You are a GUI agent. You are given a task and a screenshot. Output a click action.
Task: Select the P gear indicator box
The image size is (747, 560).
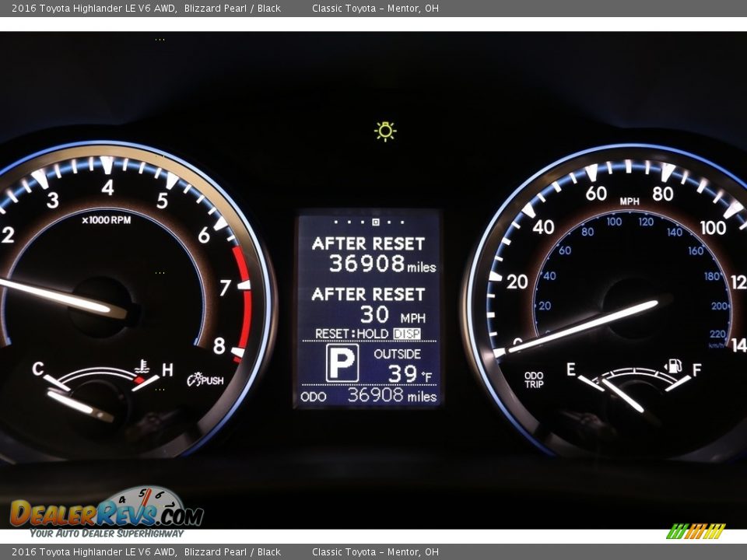(x=342, y=363)
